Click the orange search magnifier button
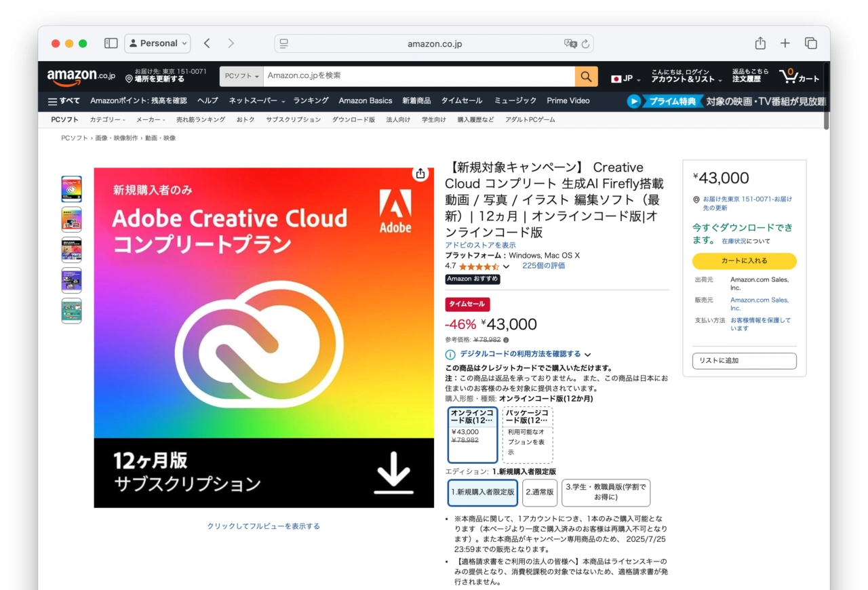 586,76
